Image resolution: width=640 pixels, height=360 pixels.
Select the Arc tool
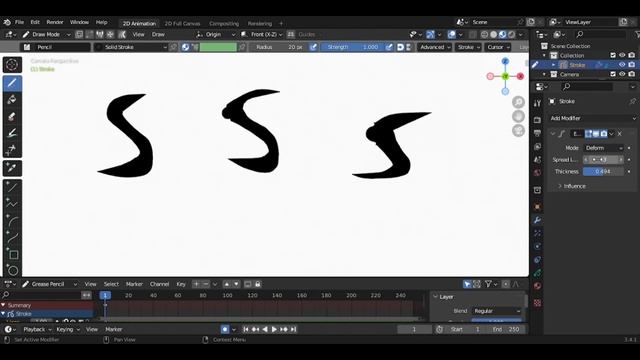(12, 221)
